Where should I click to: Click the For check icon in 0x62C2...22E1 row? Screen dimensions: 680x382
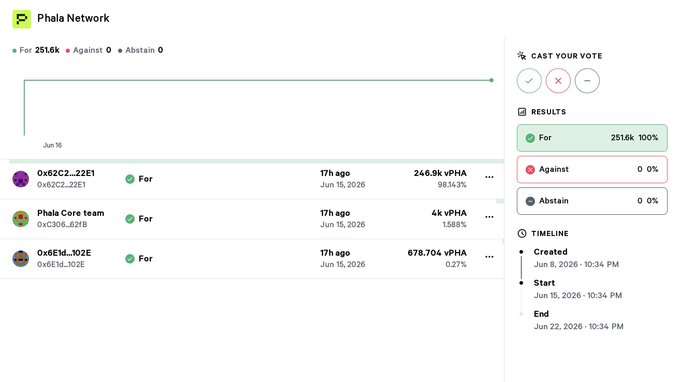pyautogui.click(x=130, y=179)
